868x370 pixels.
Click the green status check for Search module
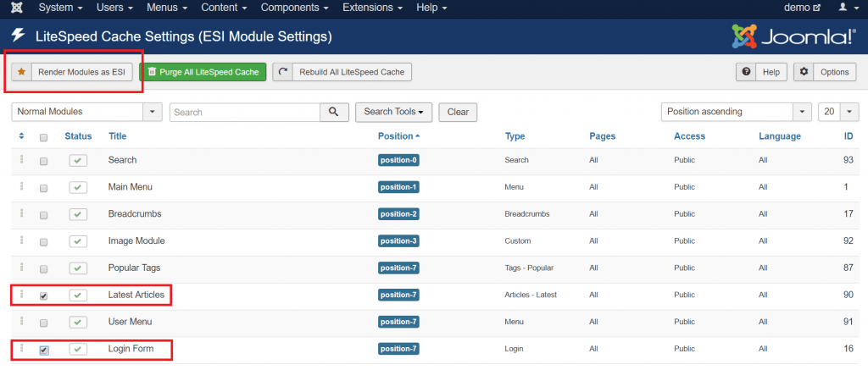(77, 160)
